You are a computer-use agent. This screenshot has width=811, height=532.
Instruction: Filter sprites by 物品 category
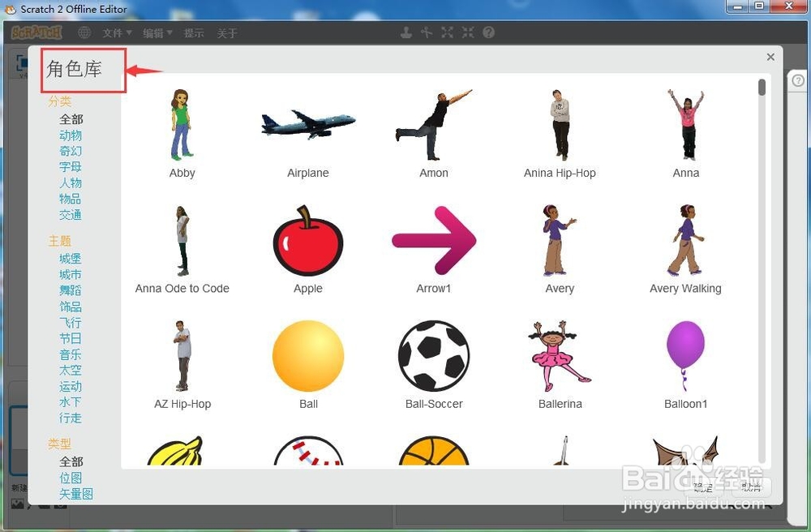click(71, 199)
